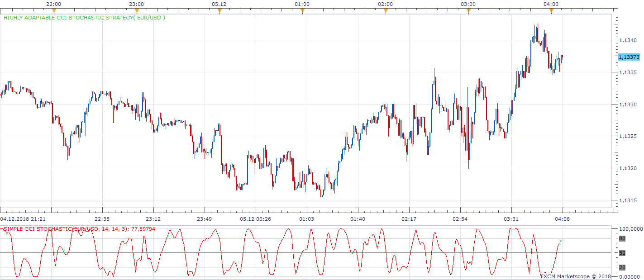The image size is (644, 280).
Task: Click the 04.12.2018 21:21 date label
Action: pyautogui.click(x=22, y=219)
